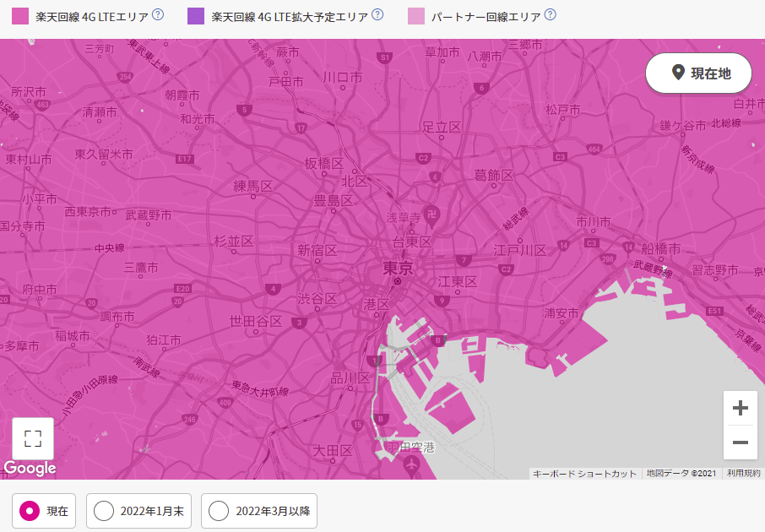Click the 浅草寺 temple marker icon
The height and width of the screenshot is (532, 765).
(x=431, y=212)
